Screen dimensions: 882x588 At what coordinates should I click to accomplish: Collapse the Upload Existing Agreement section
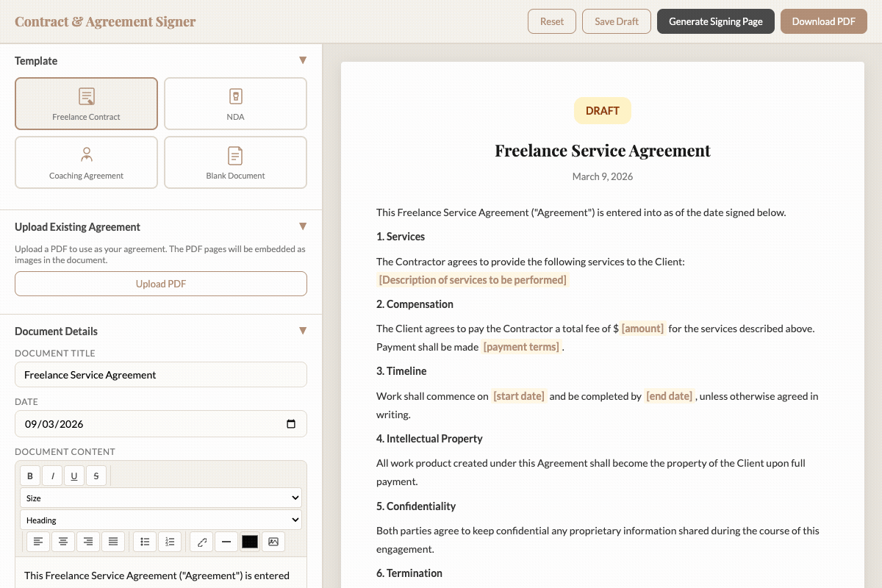click(x=303, y=226)
